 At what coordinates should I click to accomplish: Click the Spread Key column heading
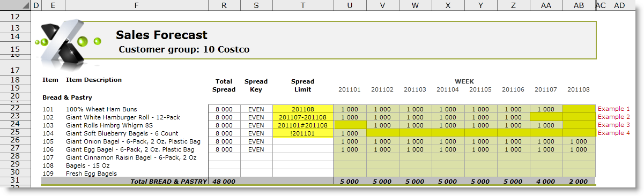[x=256, y=85]
